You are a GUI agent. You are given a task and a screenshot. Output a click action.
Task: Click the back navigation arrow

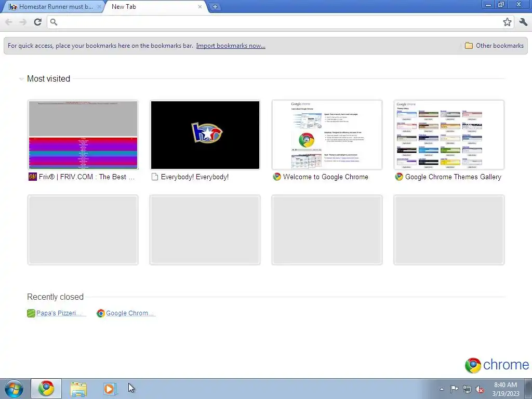point(8,22)
